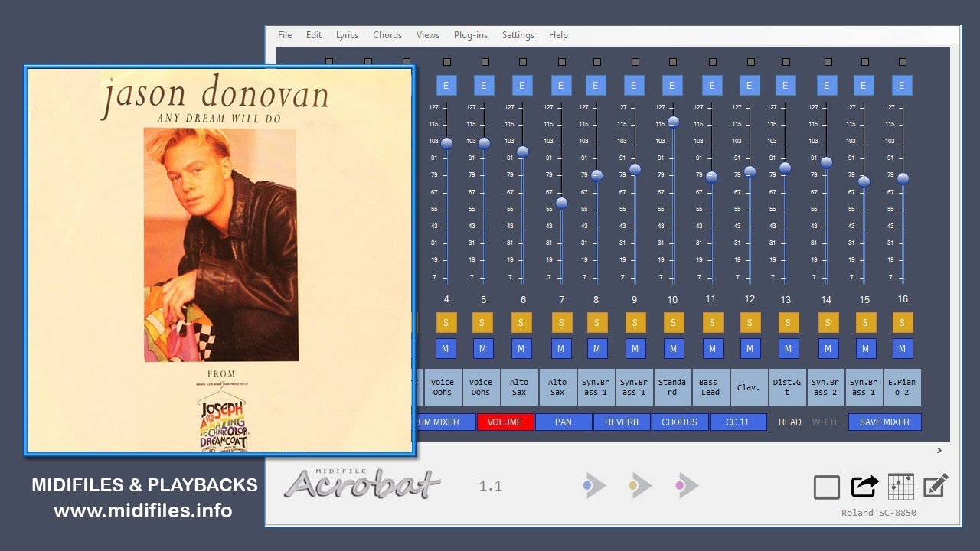Open the E editor for channel 13

(786, 85)
